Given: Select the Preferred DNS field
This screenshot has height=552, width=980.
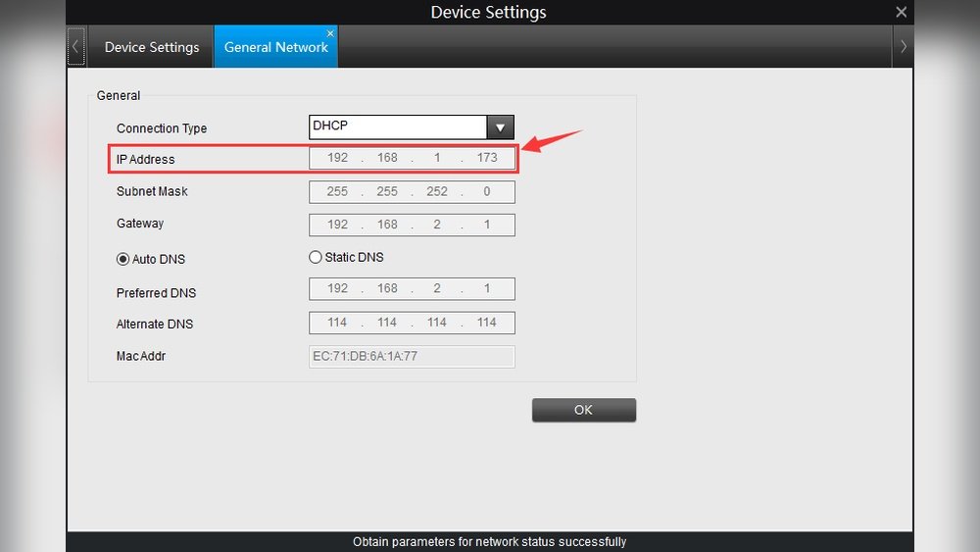Looking at the screenshot, I should [412, 289].
